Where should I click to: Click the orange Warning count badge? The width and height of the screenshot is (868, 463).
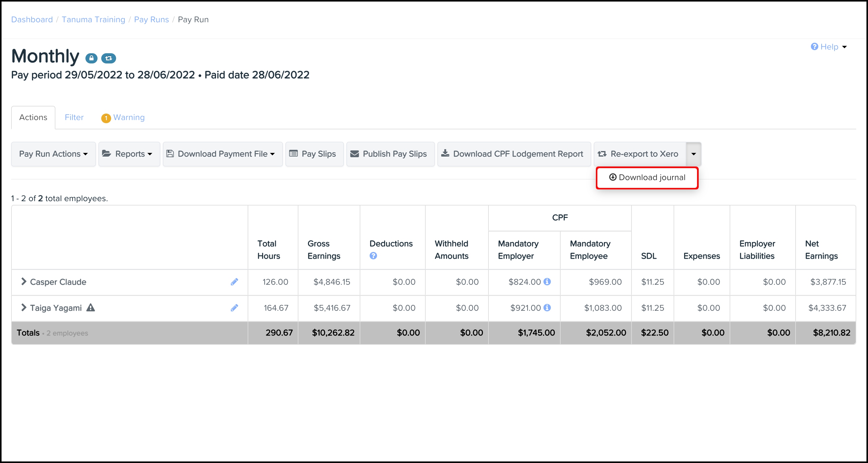pyautogui.click(x=106, y=118)
